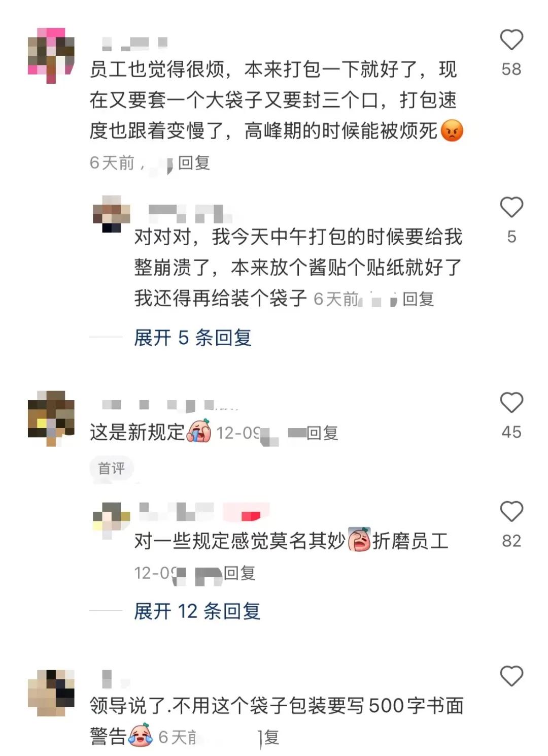548x756 pixels.
Task: Reply to the '这是新规定' comment
Action: click(x=322, y=433)
